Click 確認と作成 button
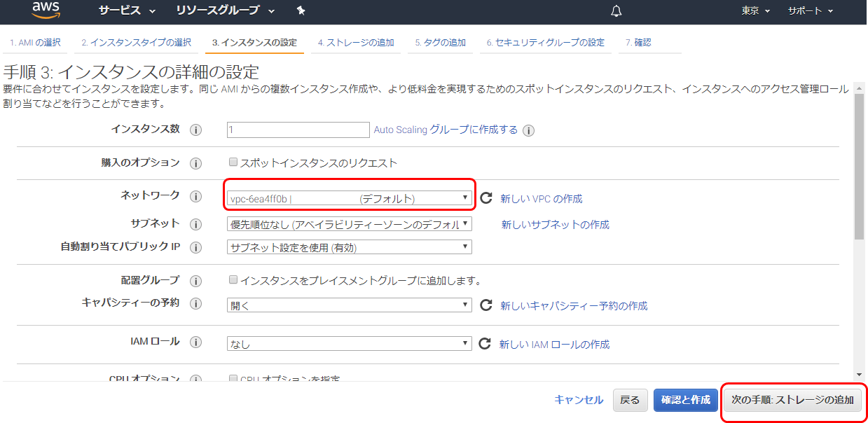This screenshot has height=423, width=868. (x=685, y=400)
